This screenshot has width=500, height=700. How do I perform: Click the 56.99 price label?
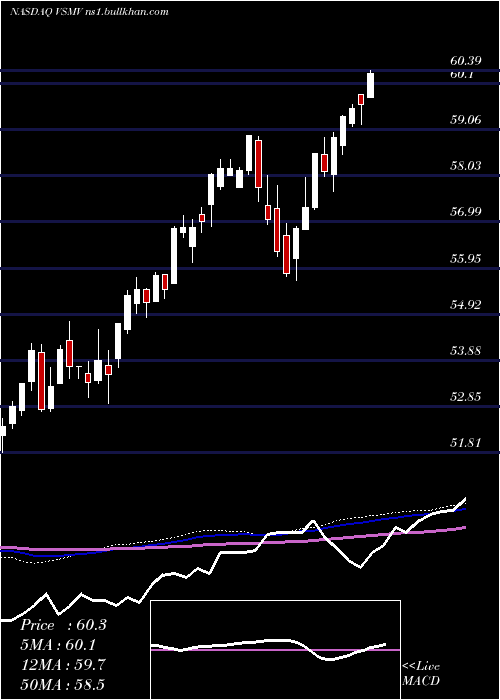click(x=467, y=212)
